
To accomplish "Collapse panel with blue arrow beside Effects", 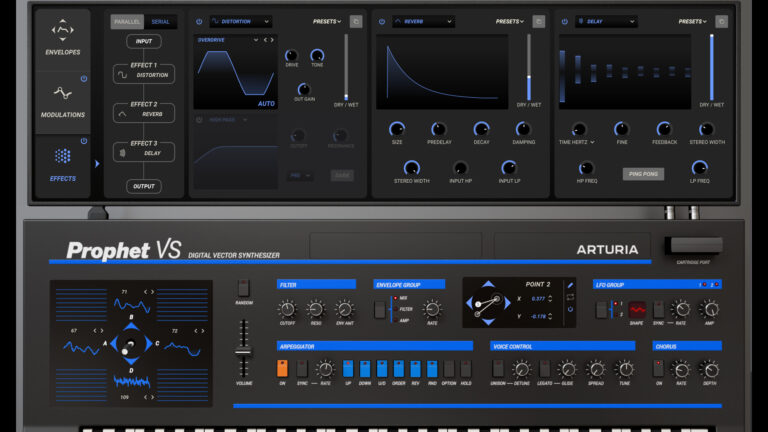I will (x=97, y=164).
